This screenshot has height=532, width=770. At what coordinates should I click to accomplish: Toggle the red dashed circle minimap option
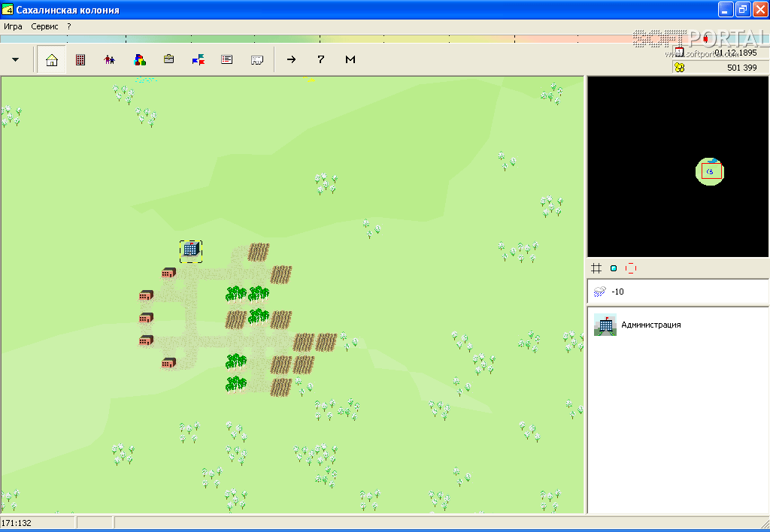(631, 268)
